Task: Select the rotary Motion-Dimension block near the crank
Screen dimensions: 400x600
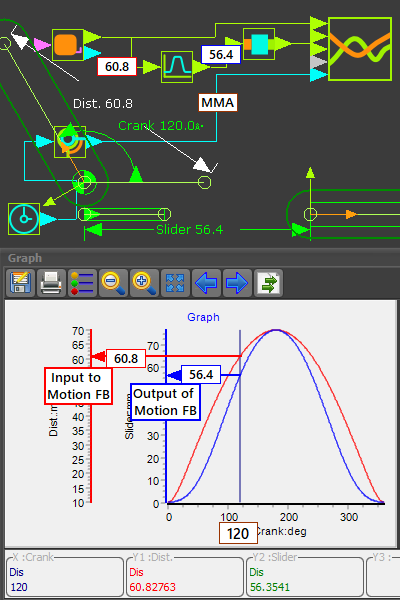Action: 70,142
